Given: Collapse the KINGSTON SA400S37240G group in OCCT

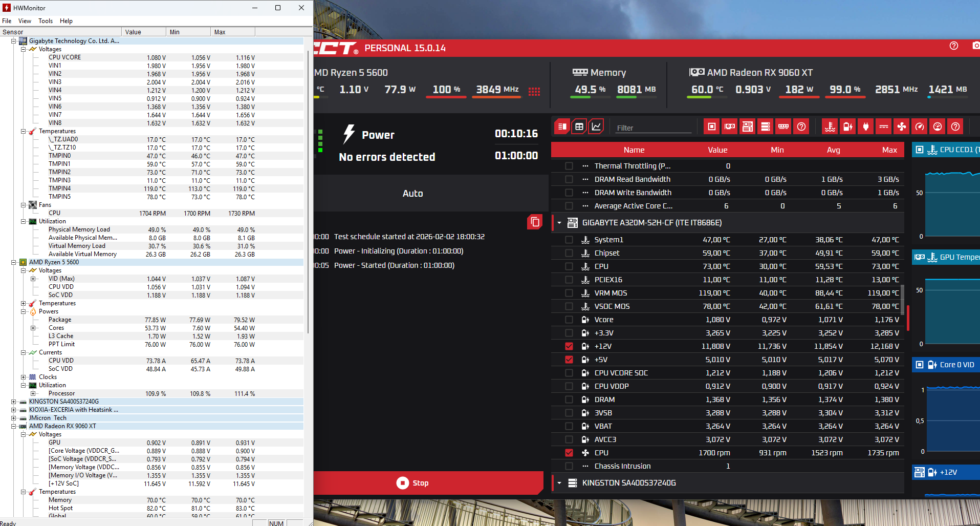Looking at the screenshot, I should 559,483.
